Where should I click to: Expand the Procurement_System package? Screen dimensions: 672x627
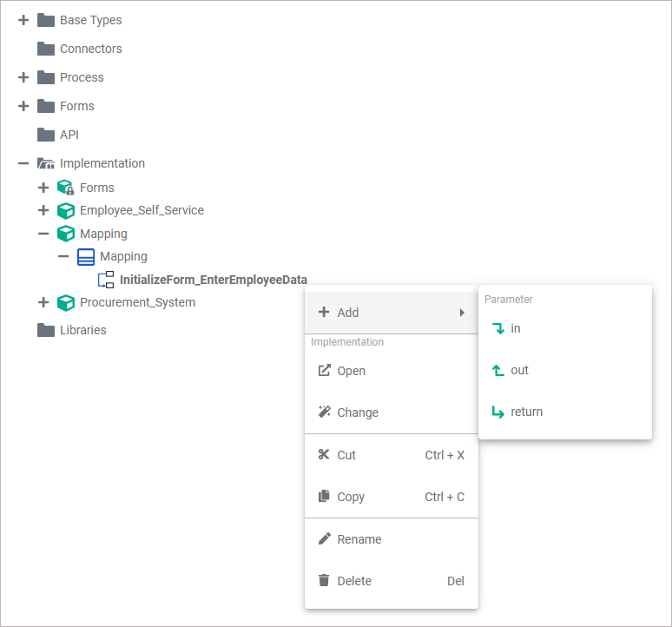(43, 302)
